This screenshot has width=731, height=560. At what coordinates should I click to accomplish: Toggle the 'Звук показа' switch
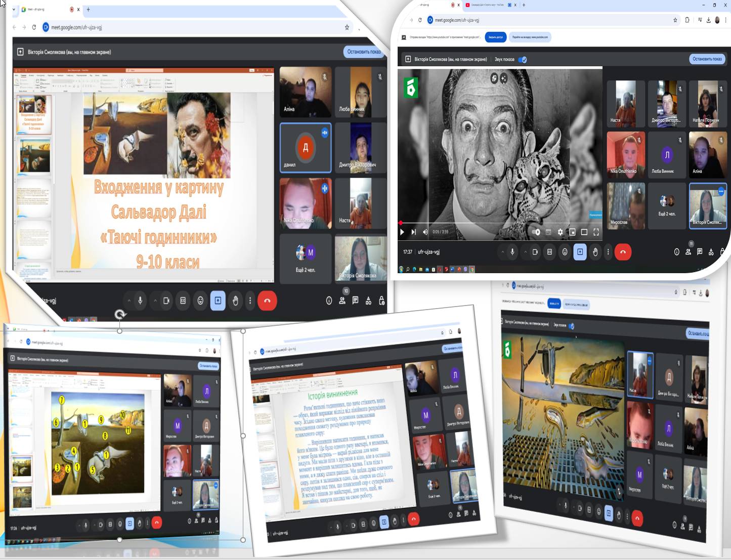point(523,60)
